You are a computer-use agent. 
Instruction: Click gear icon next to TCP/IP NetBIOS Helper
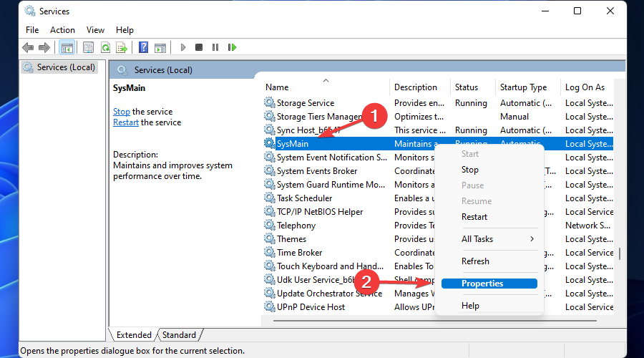pyautogui.click(x=270, y=211)
